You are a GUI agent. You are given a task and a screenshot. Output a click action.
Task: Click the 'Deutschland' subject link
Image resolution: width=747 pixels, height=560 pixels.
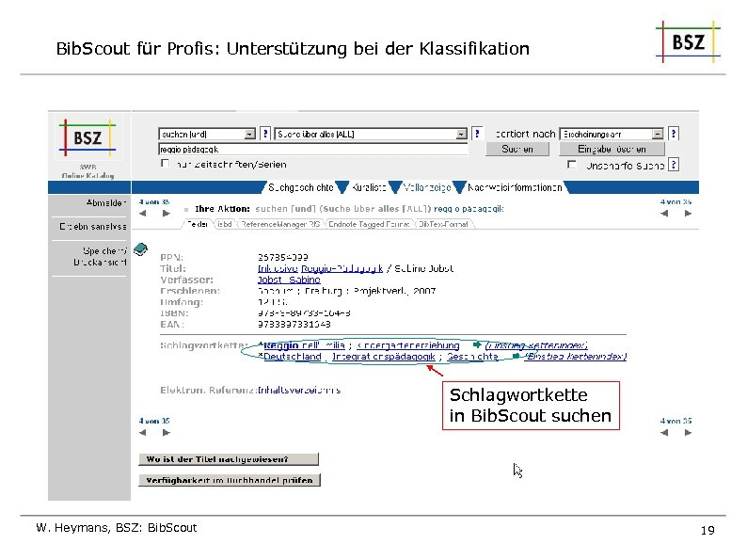pos(293,357)
